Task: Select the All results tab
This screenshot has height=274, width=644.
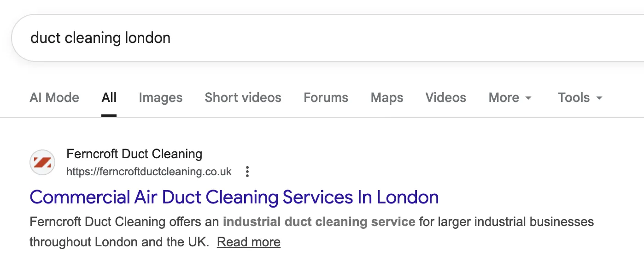Action: click(109, 97)
